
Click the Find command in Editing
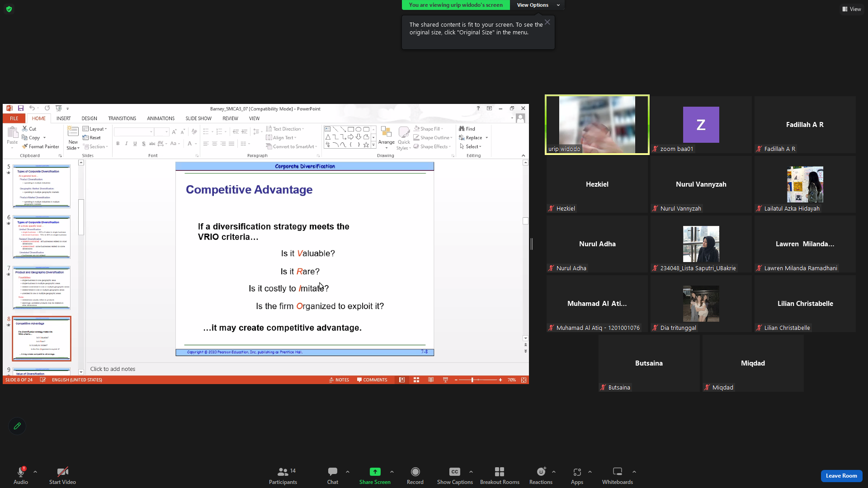tap(467, 129)
